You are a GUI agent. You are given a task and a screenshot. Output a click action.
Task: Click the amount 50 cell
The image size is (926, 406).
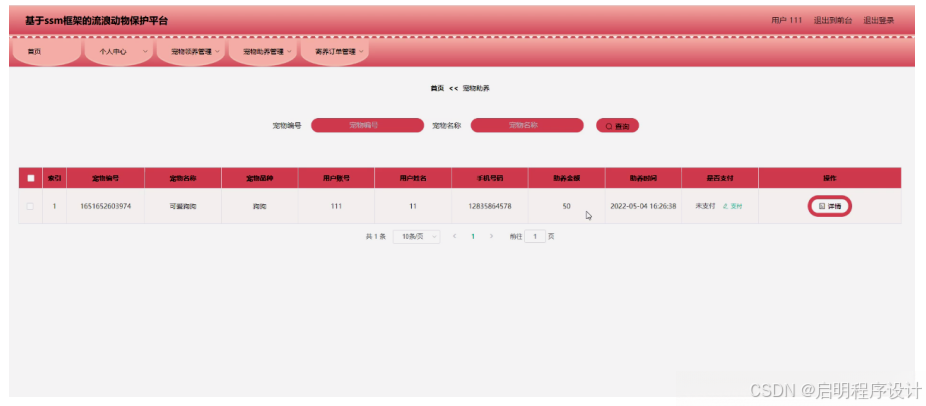(x=566, y=206)
